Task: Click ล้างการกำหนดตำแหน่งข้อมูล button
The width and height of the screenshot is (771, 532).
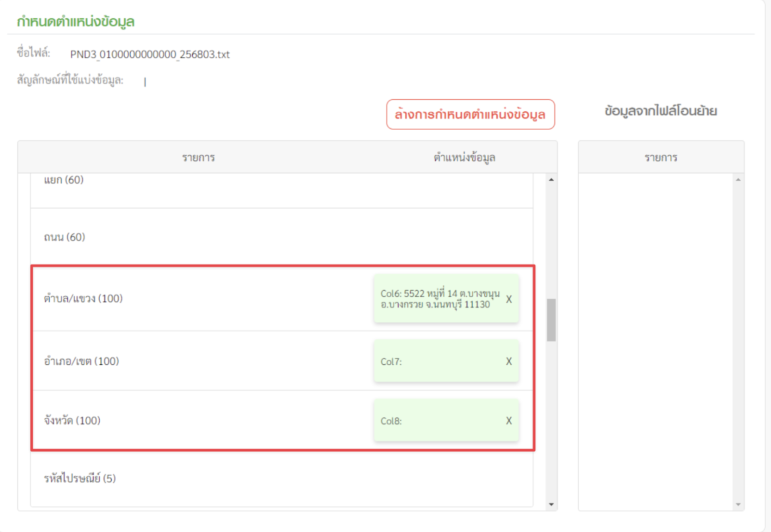Action: pos(470,115)
